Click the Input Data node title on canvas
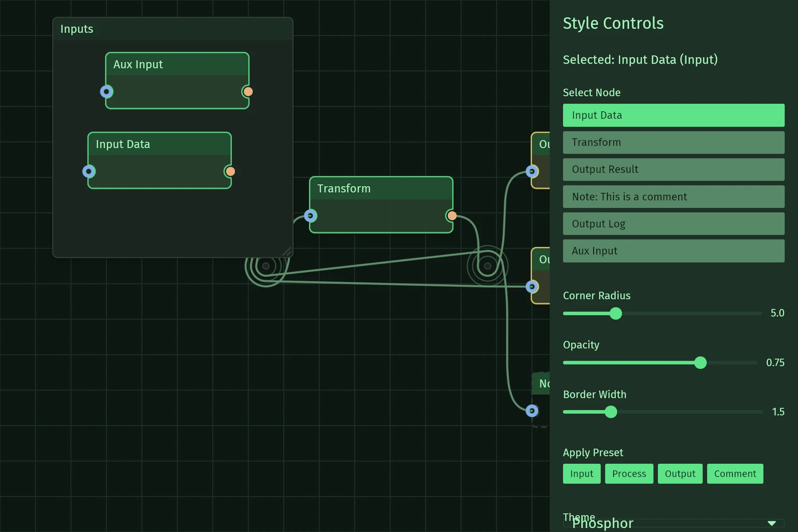This screenshot has width=798, height=532. (x=123, y=145)
